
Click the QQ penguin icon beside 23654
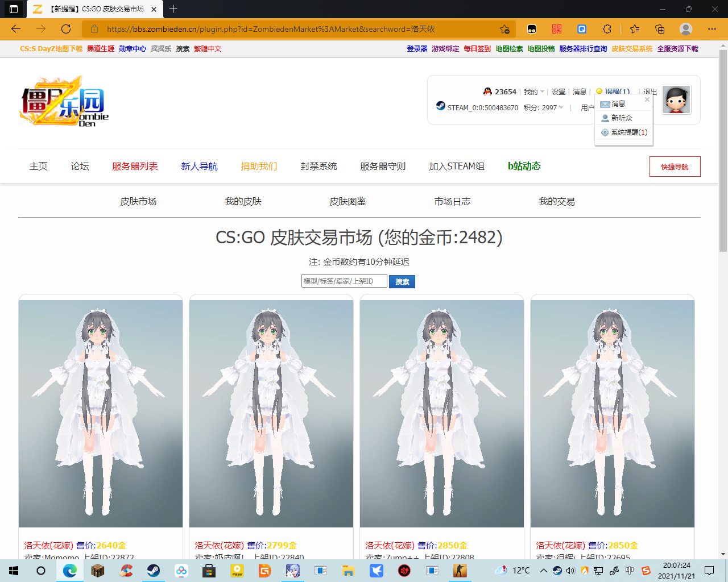(x=487, y=92)
